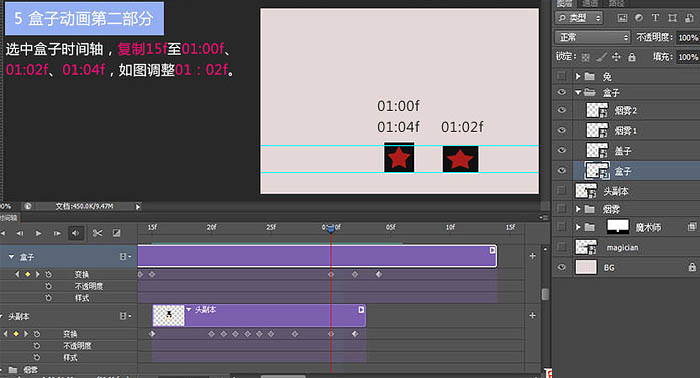Show the 头副本 layer
Viewport: 700px width, 378px height.
click(562, 191)
